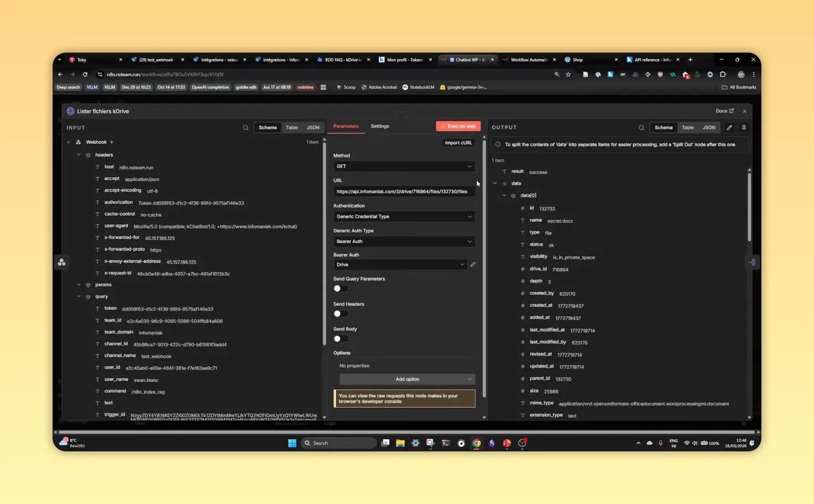Open the Chrome extensions puzzle icon
814x504 pixels.
(x=723, y=74)
